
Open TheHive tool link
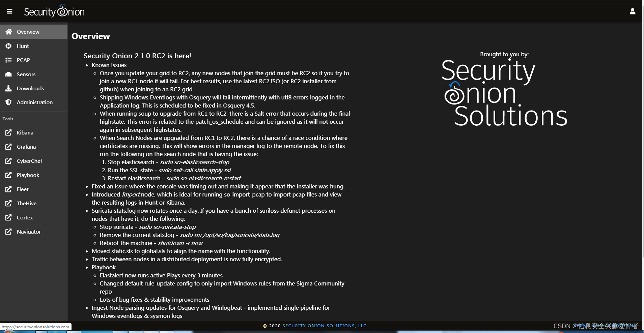(34, 203)
